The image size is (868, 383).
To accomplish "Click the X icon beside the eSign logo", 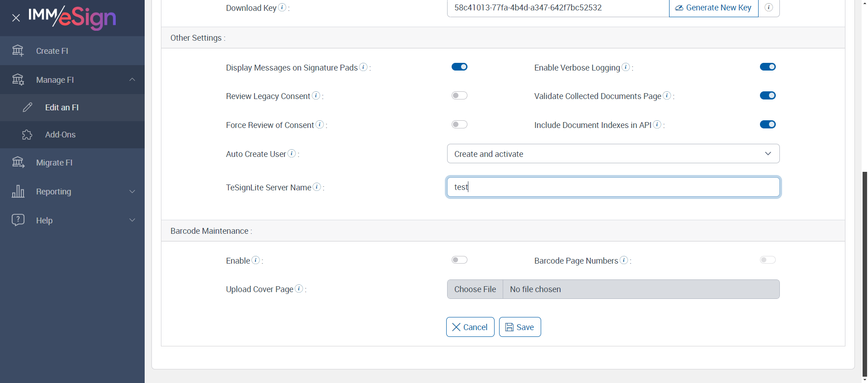I will 16,18.
